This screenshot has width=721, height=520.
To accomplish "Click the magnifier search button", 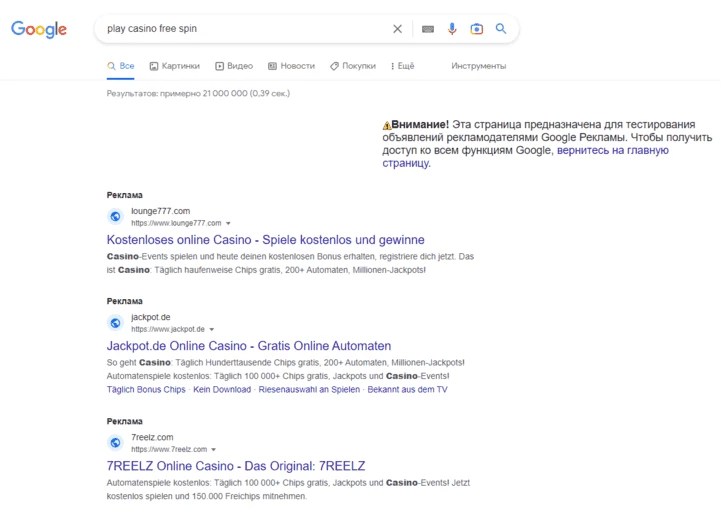I will tap(501, 29).
